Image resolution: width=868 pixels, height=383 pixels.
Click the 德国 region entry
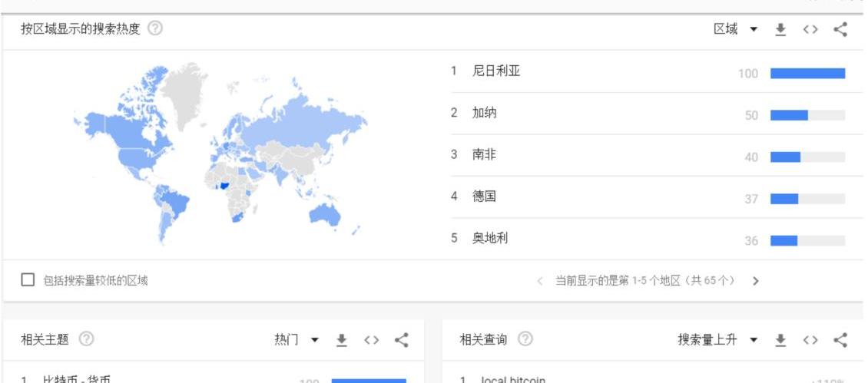click(484, 196)
